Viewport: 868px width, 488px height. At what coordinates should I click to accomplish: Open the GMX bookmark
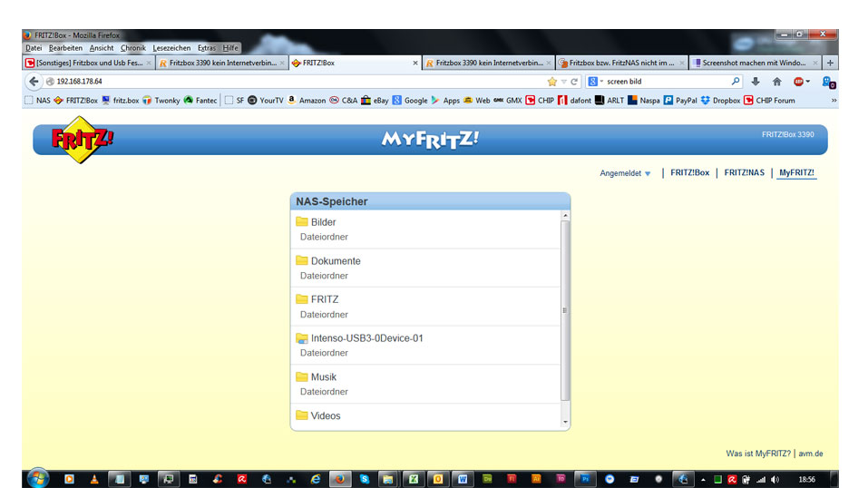[508, 101]
